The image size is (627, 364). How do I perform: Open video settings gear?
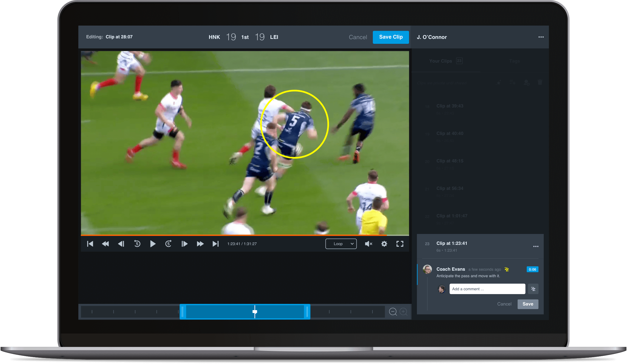(x=384, y=244)
